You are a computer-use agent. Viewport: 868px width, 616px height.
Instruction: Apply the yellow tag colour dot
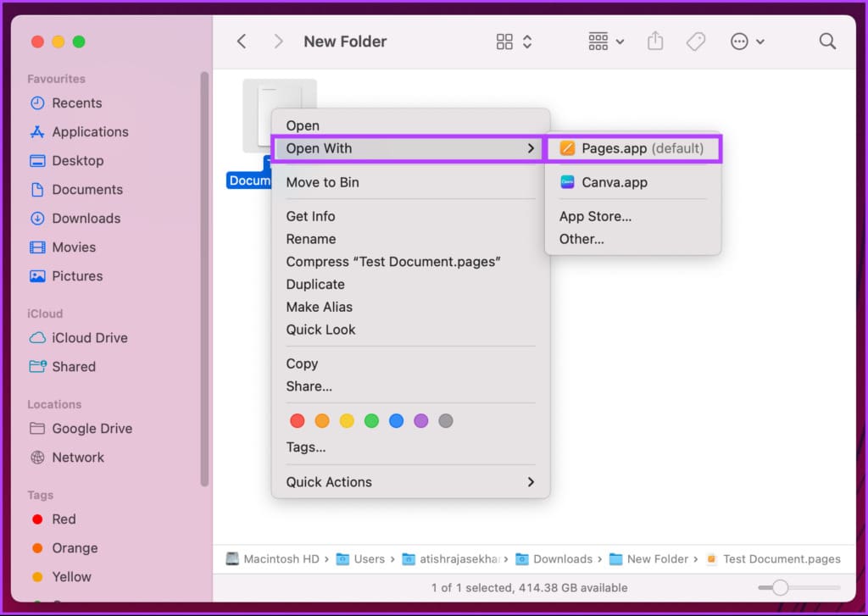347,421
